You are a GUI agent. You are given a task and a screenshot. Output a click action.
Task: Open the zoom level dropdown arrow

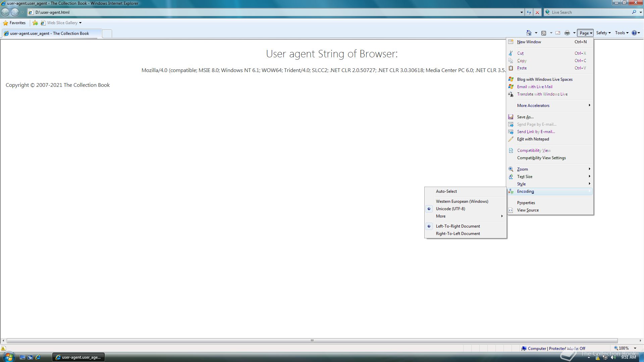tap(635, 348)
